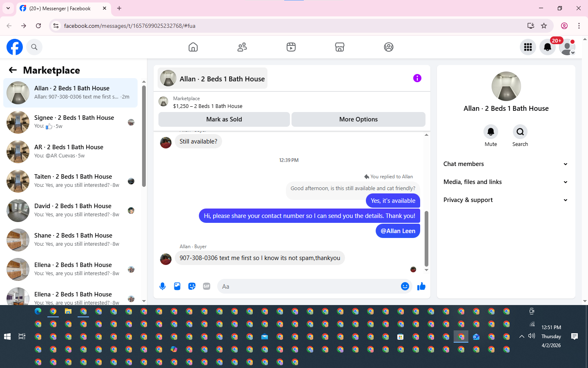Viewport: 588px width, 368px height.
Task: Click the Aa message input field
Action: click(308, 286)
